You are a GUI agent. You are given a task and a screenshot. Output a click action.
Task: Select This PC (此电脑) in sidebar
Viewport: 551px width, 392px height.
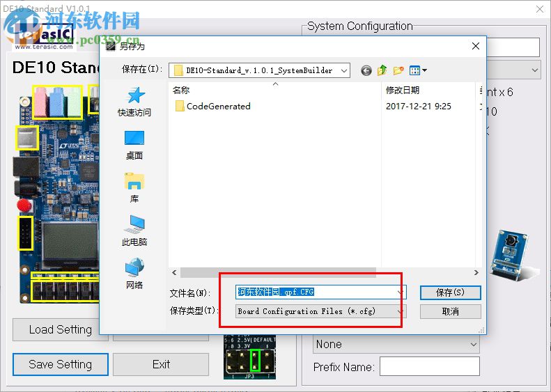tap(134, 230)
